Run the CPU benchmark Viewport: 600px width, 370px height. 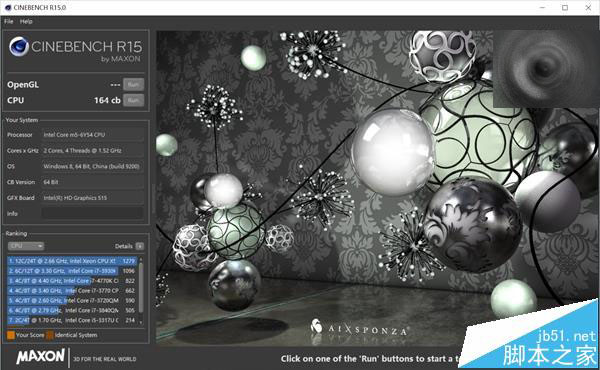tap(133, 100)
